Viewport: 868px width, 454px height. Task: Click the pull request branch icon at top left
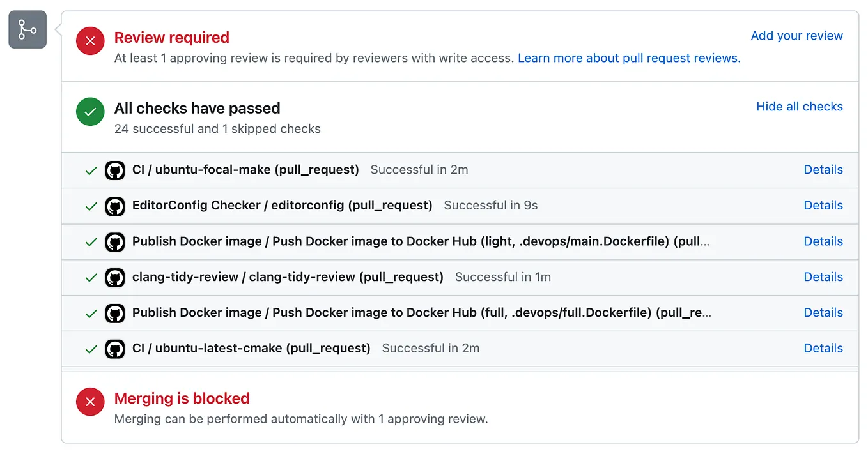coord(27,29)
